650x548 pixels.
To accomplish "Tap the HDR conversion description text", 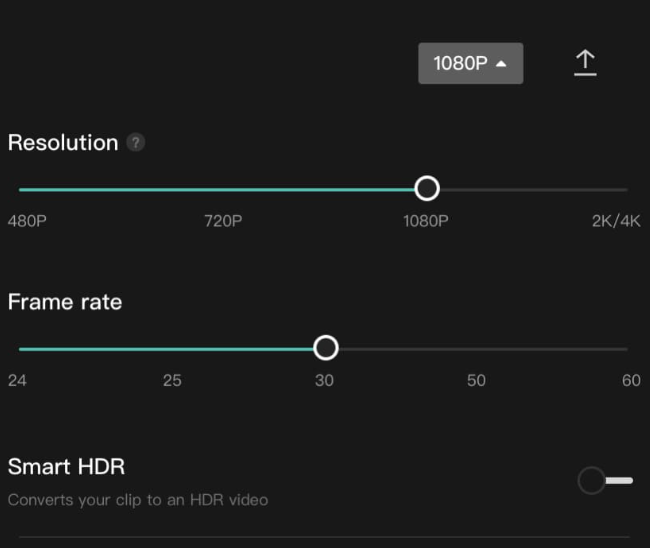I will [138, 499].
